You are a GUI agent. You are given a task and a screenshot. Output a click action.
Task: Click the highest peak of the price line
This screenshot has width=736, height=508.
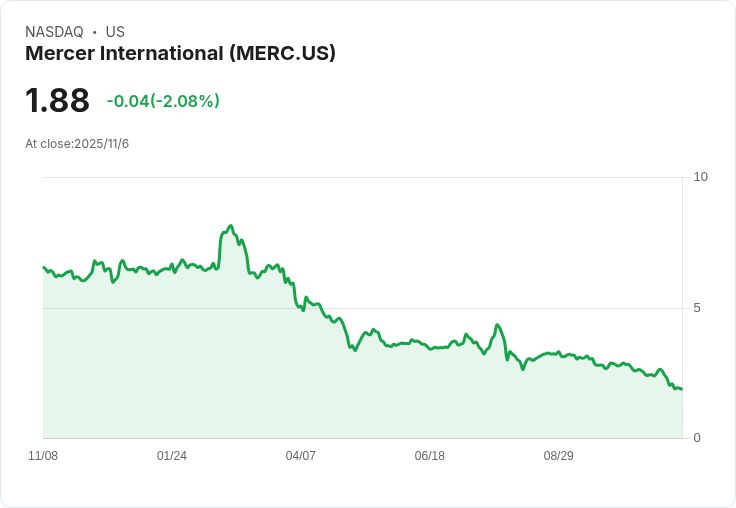click(230, 226)
